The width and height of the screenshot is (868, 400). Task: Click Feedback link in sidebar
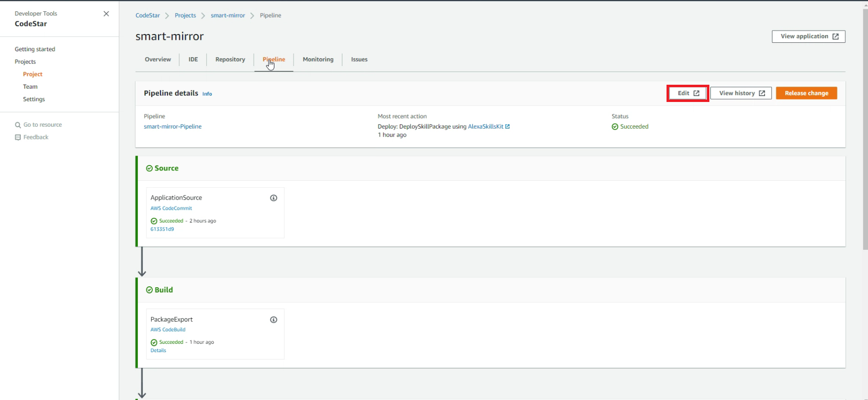36,137
